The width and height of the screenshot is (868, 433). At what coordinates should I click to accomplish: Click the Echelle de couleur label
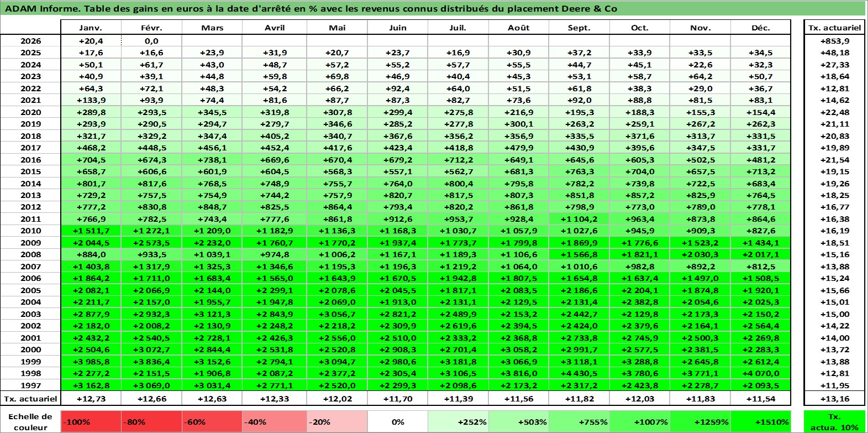(x=30, y=421)
